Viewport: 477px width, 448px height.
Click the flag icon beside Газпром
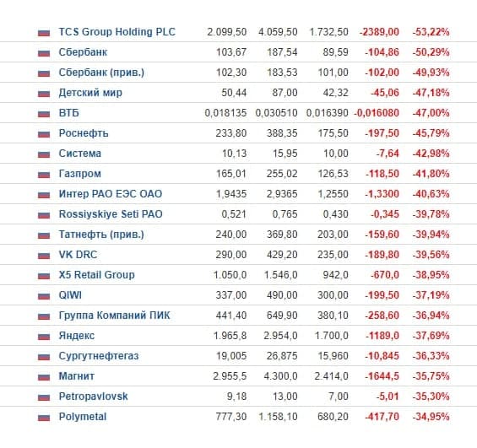coord(44,175)
